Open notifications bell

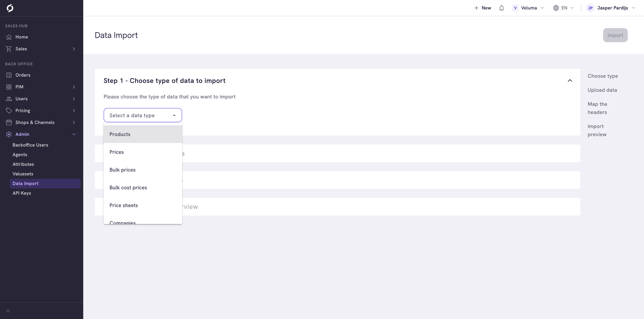[x=502, y=8]
